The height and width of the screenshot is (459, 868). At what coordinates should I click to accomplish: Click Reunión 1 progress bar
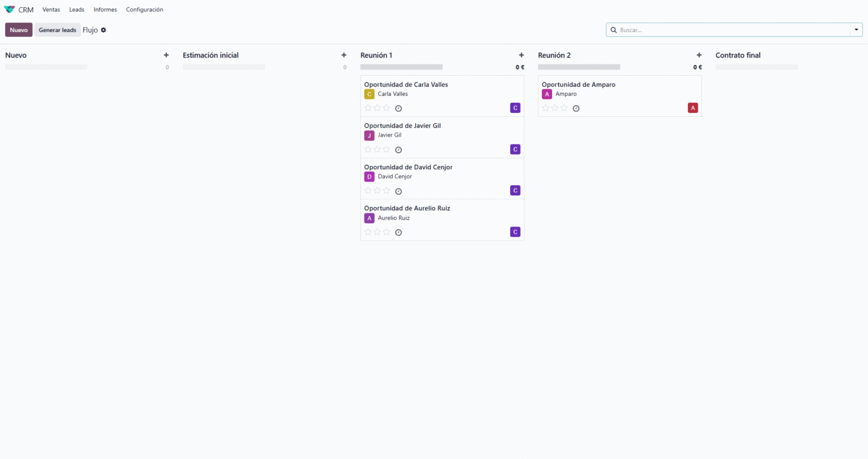pyautogui.click(x=401, y=67)
